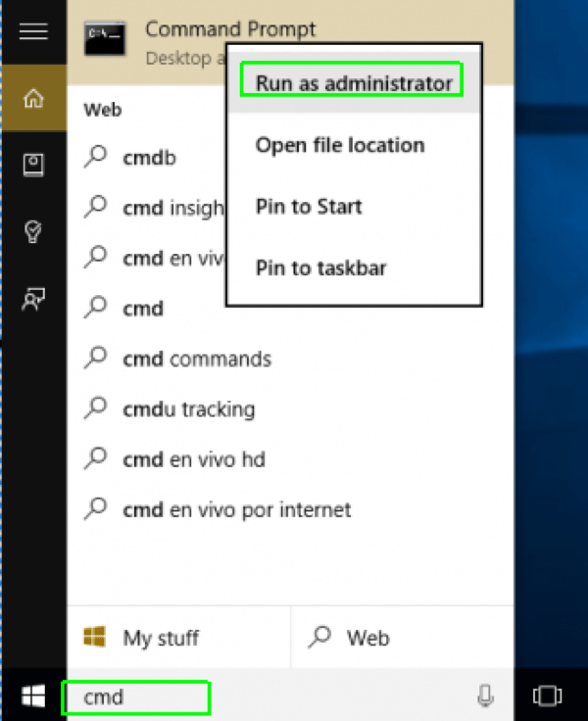The height and width of the screenshot is (721, 588).
Task: Select the Home icon in sidebar
Action: coord(33,99)
